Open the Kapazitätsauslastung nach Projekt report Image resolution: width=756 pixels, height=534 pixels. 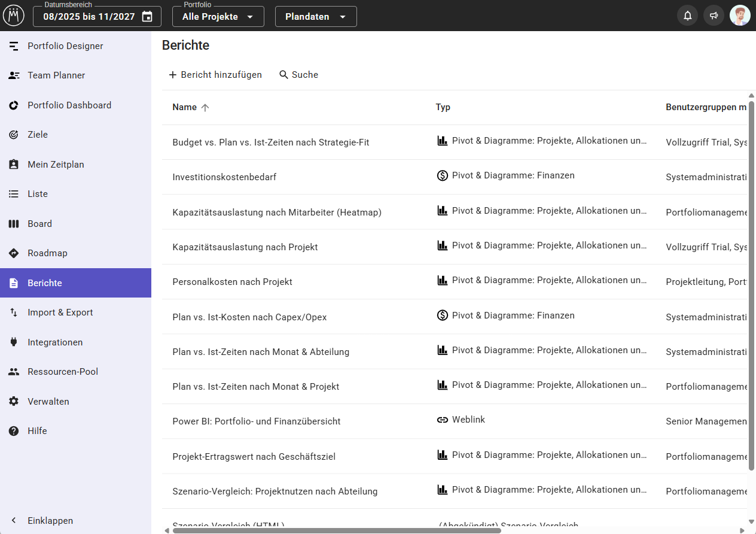point(245,247)
